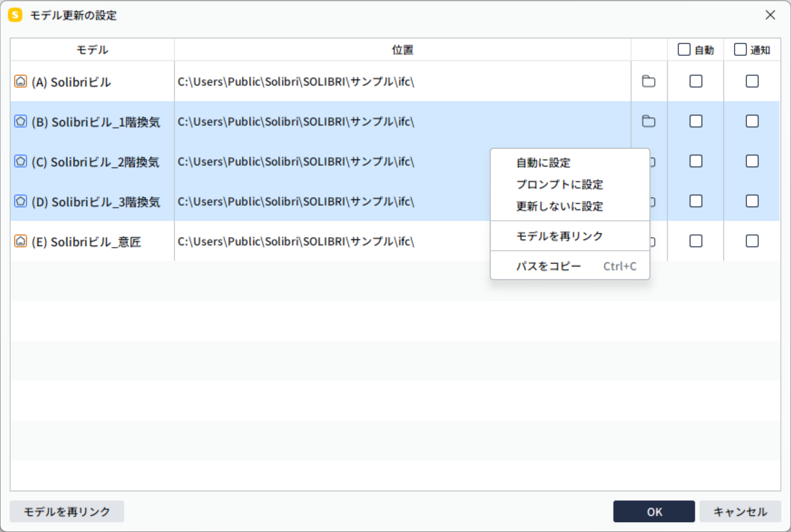Click the キャンセル button
Viewport: 791px width, 532px height.
[740, 511]
